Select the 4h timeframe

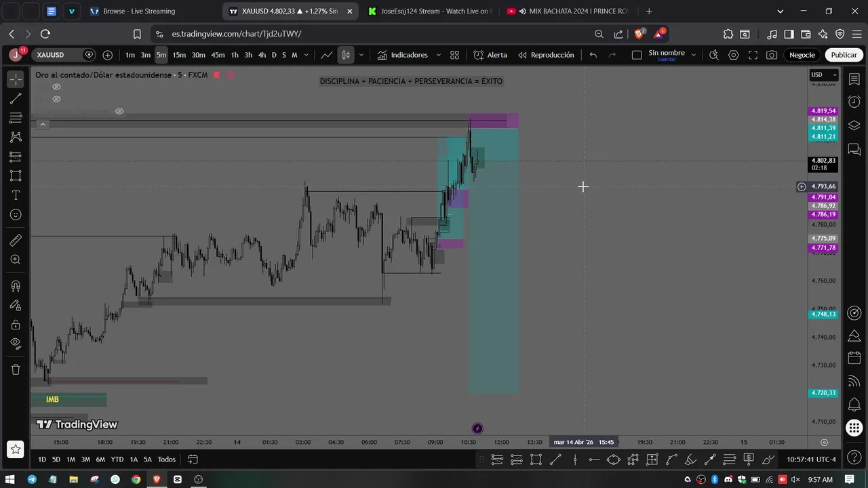pyautogui.click(x=262, y=55)
